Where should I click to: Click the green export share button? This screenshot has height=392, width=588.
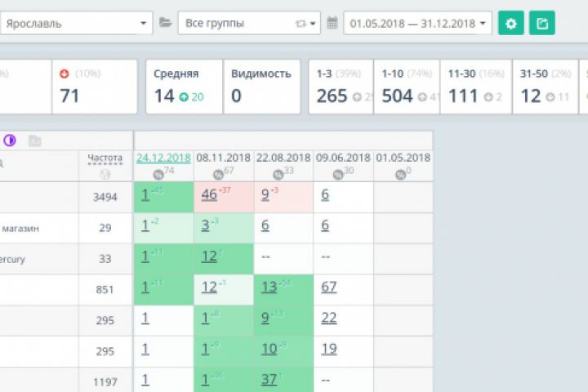(542, 23)
